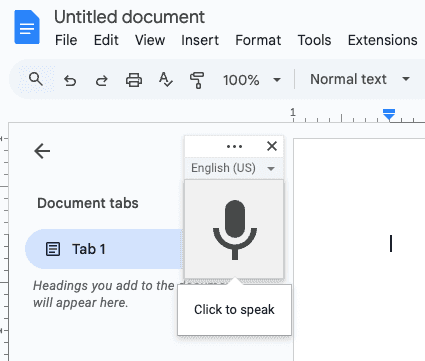Click the Tab 1 page icon

click(x=53, y=249)
